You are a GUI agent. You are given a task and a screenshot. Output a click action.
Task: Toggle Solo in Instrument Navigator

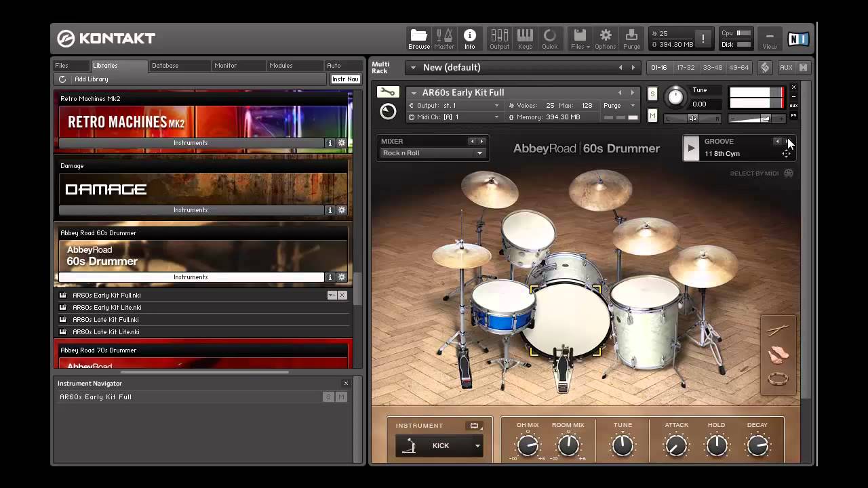[328, 397]
